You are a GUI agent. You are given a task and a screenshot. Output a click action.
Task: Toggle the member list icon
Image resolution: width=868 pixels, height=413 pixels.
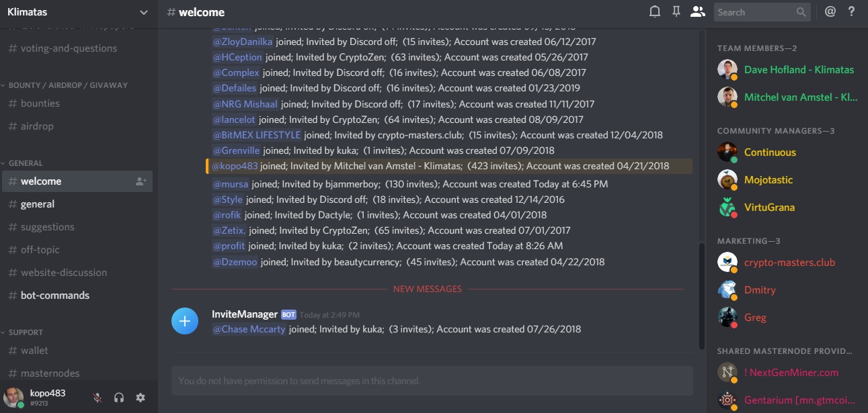(x=698, y=11)
